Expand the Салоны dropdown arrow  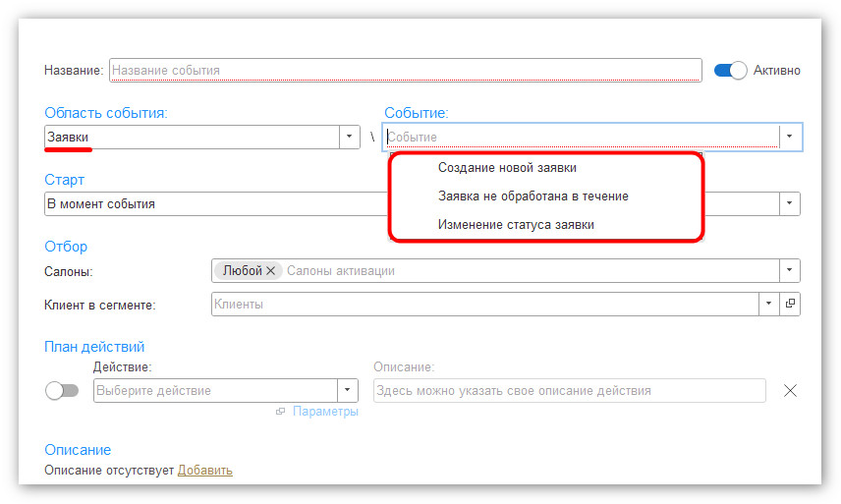point(790,271)
